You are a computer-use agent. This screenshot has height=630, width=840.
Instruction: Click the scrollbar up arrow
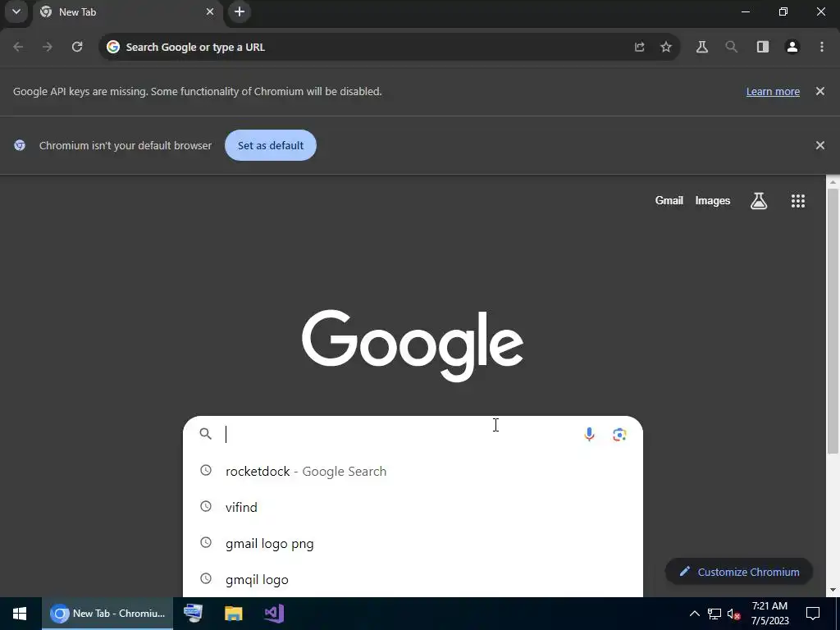(x=833, y=182)
